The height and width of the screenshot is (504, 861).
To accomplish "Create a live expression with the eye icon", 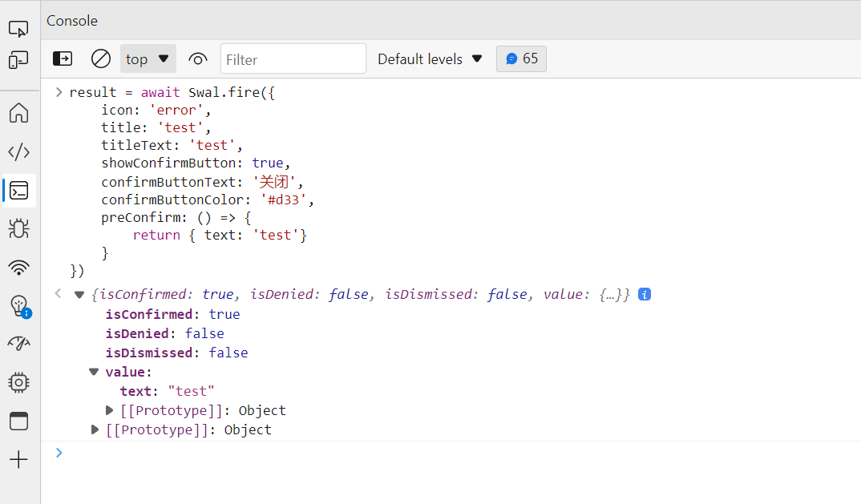I will (198, 58).
